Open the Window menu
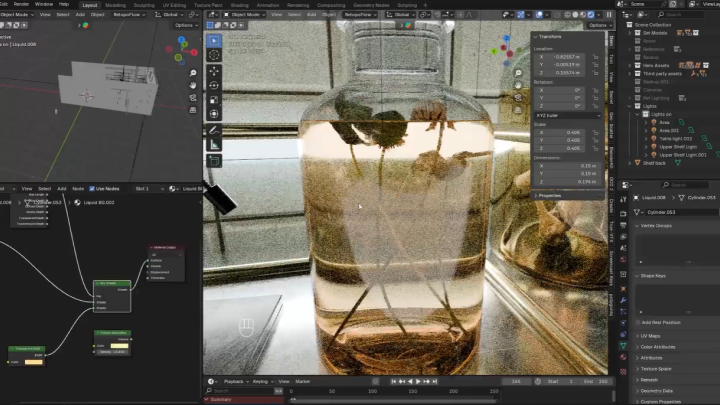Viewport: 720px width, 405px height. [44, 4]
